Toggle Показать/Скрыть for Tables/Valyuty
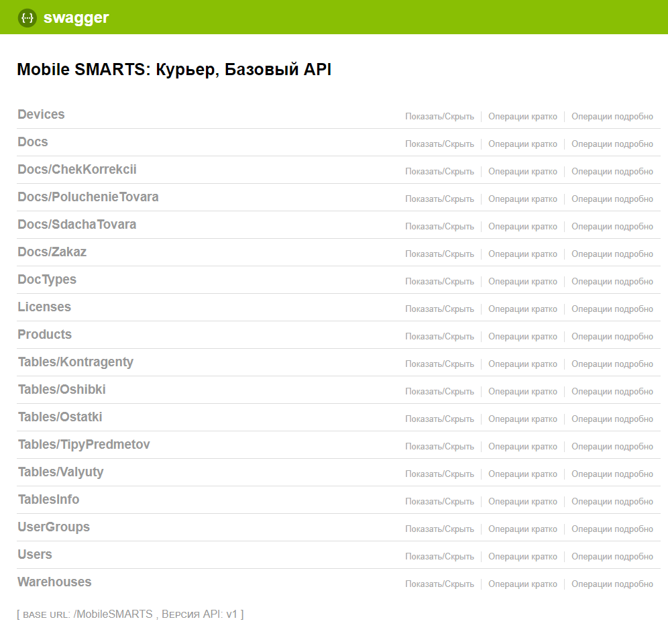This screenshot has width=668, height=644. tap(440, 474)
